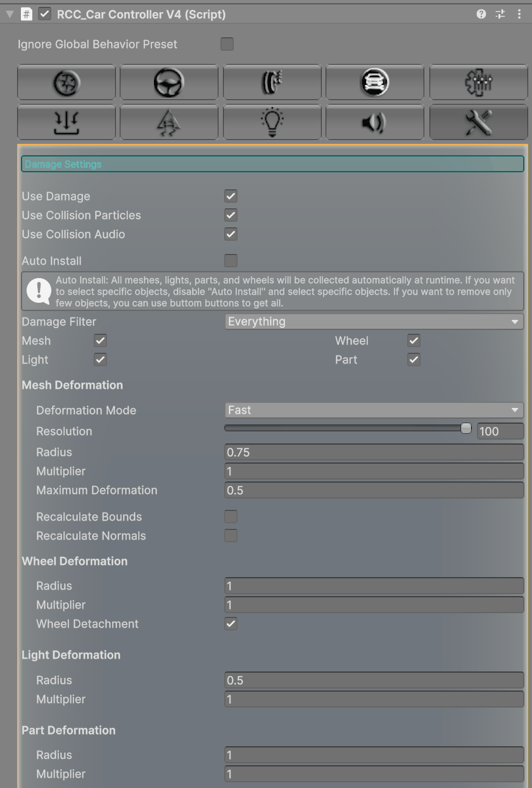Screen dimensions: 532x788
Task: Click the C# script hash icon
Action: [27, 14]
